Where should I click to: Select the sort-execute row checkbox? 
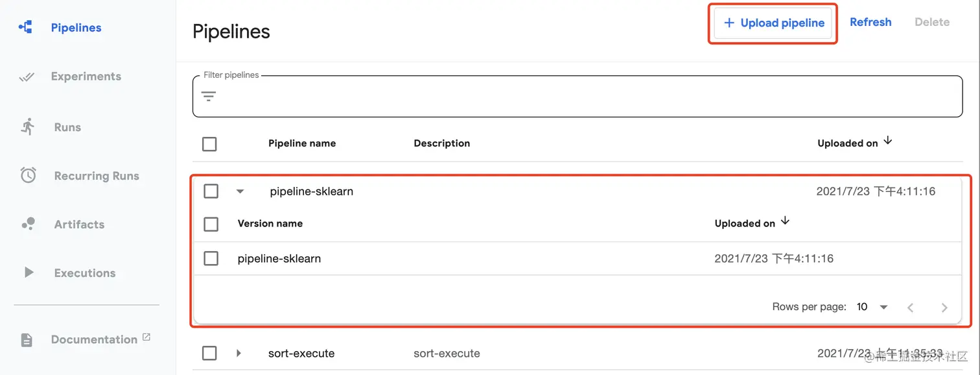(209, 354)
